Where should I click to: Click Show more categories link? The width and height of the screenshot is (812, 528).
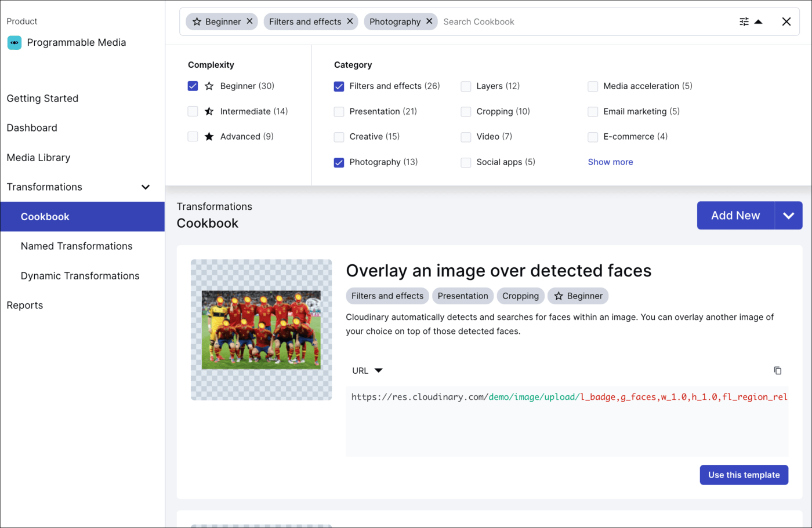(x=610, y=162)
